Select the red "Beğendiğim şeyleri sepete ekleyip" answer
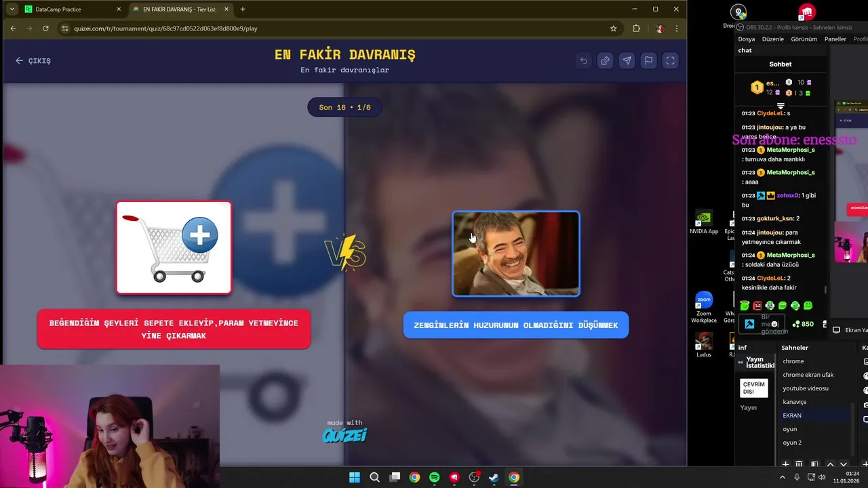The image size is (868, 488). point(174,329)
